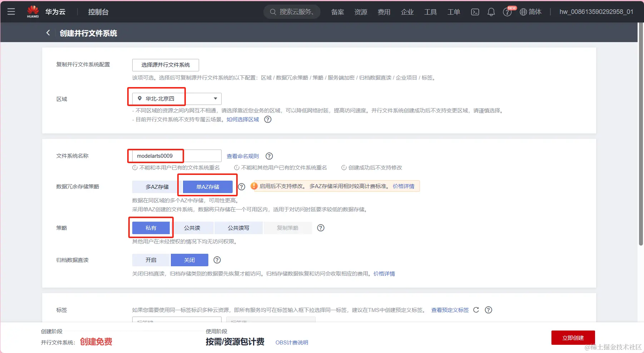The width and height of the screenshot is (644, 353).
Task: Open the help question mark in header
Action: [x=507, y=12]
